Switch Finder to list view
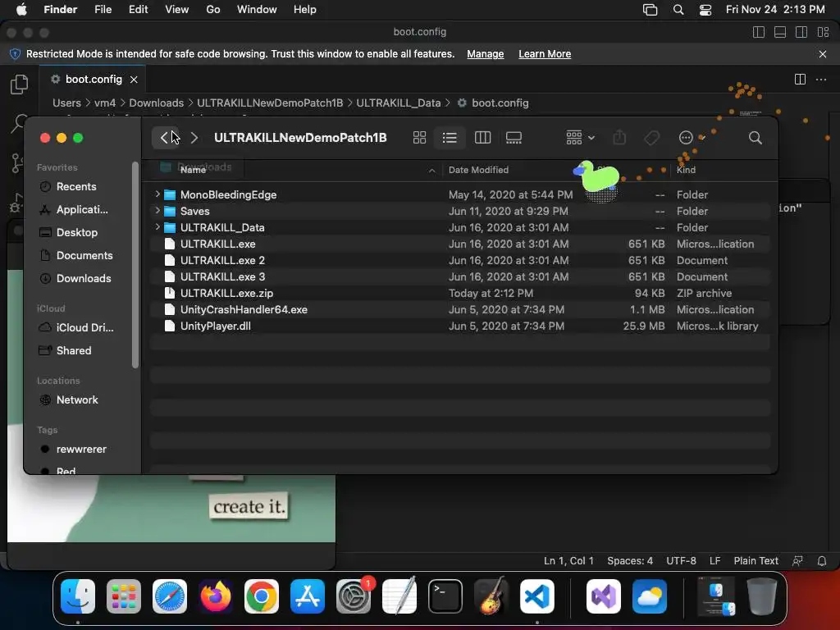The width and height of the screenshot is (840, 630). [450, 138]
